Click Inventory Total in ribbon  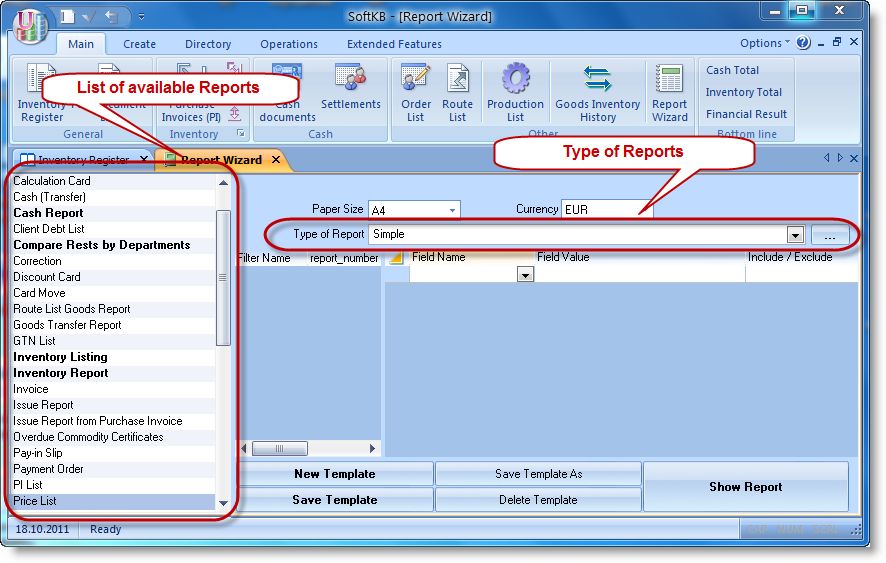point(744,92)
